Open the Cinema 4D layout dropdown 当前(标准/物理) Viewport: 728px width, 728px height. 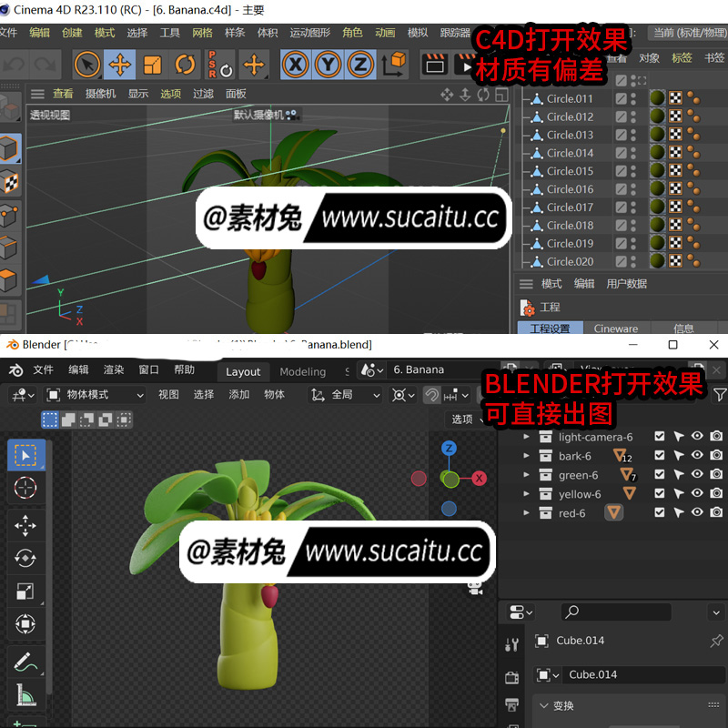[x=689, y=33]
